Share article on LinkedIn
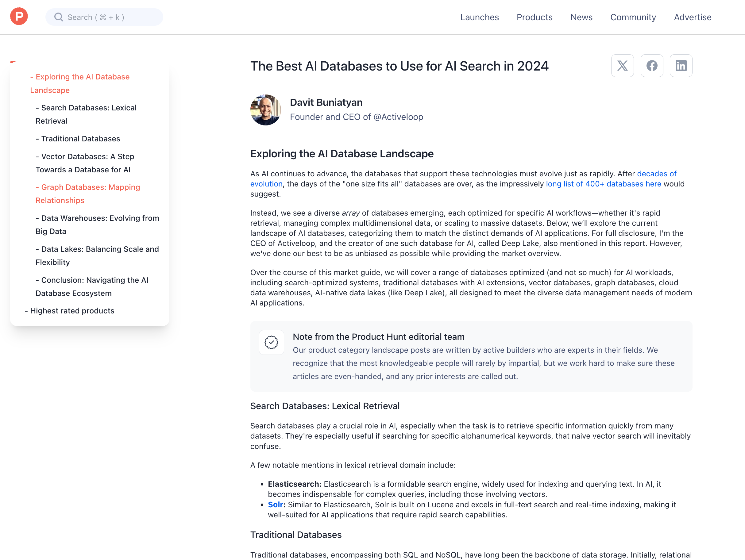745x560 pixels. click(x=681, y=66)
